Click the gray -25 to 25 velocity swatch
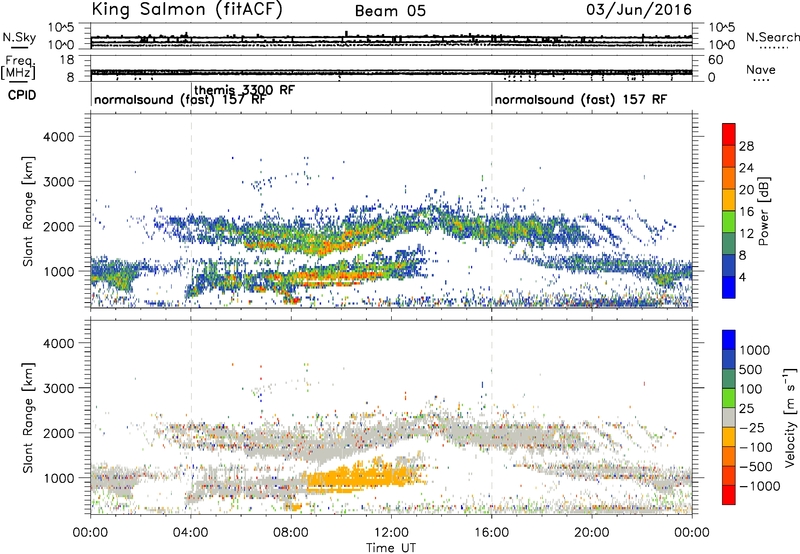Viewport: 800px width, 554px height. [729, 417]
